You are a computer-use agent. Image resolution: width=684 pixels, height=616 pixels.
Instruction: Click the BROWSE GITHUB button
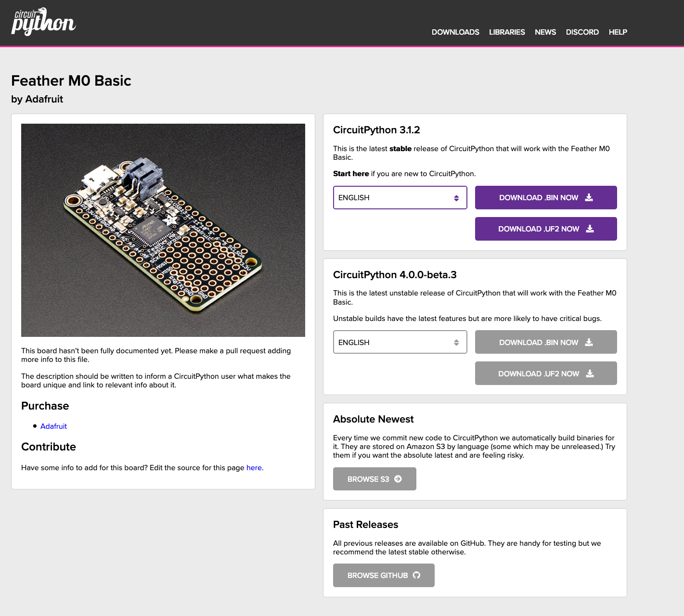384,576
